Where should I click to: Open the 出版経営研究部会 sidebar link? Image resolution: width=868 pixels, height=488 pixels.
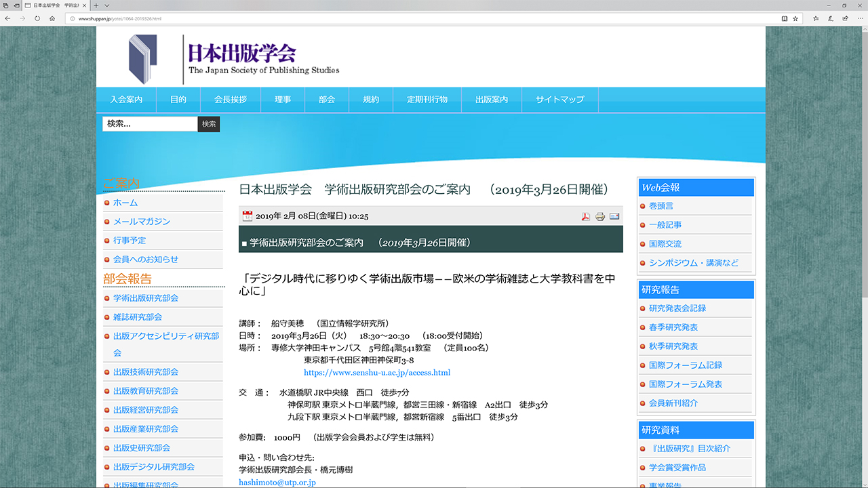[146, 410]
